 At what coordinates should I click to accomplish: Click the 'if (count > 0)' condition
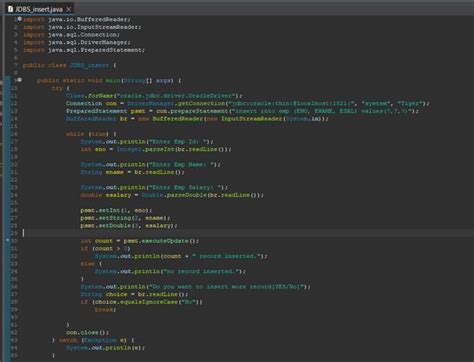[x=105, y=249]
